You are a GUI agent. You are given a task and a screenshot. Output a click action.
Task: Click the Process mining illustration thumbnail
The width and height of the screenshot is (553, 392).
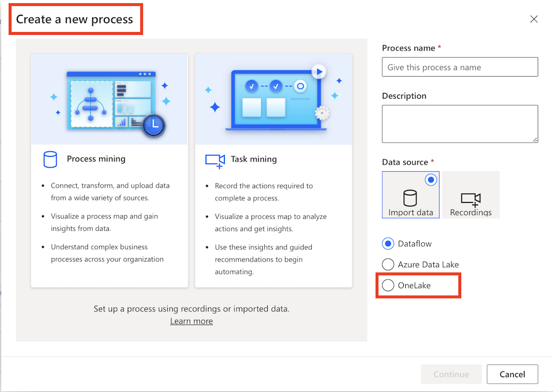coord(109,99)
